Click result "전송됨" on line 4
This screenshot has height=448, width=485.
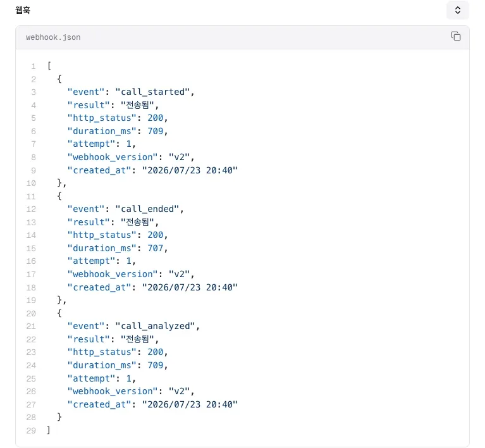137,105
